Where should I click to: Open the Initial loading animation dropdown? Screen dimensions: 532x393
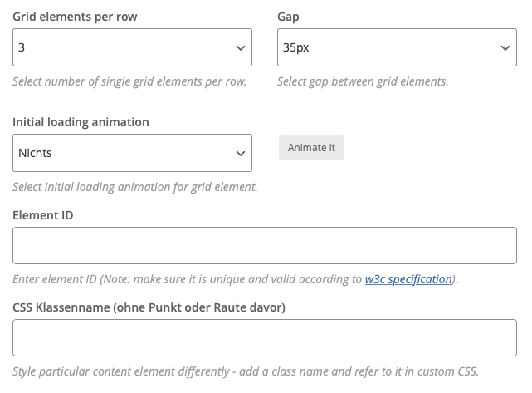point(132,153)
